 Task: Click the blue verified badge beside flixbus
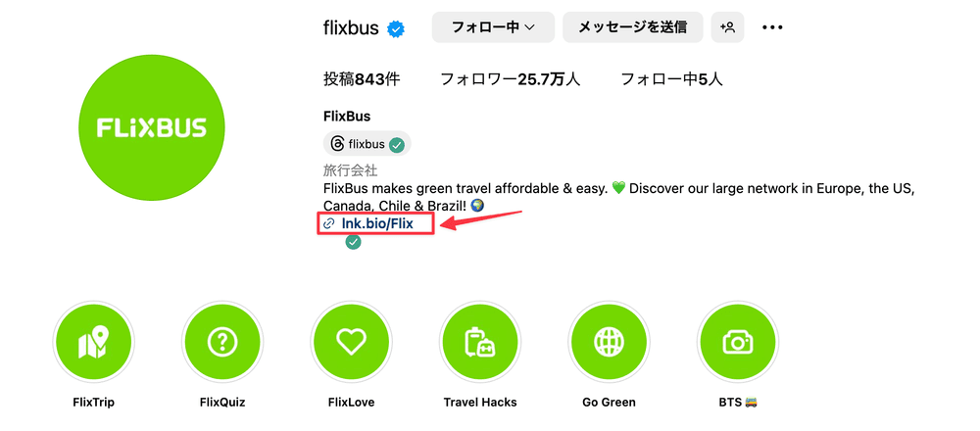point(396,28)
